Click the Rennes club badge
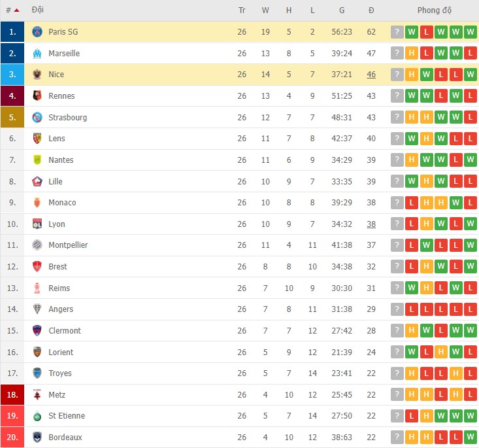This screenshot has height=448, width=479. coord(37,96)
